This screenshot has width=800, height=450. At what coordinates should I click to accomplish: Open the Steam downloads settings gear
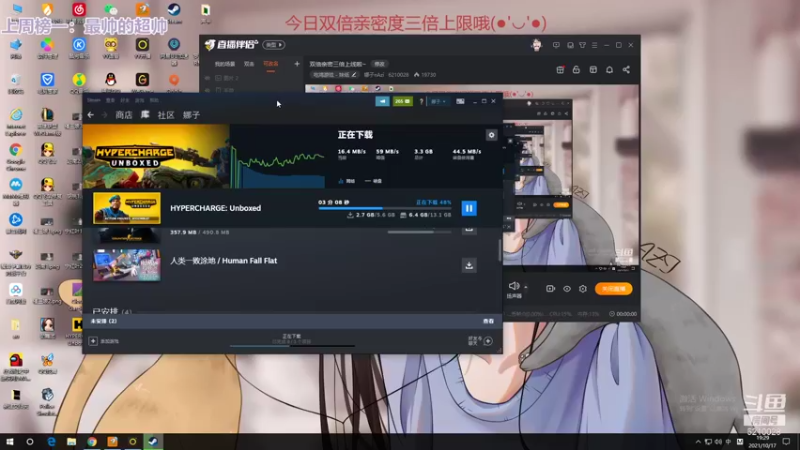[491, 135]
